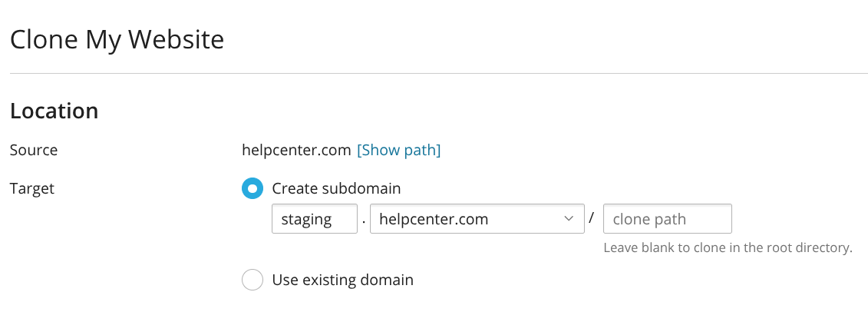Click the Clone My Website page title
The width and height of the screenshot is (868, 312).
click(x=117, y=41)
